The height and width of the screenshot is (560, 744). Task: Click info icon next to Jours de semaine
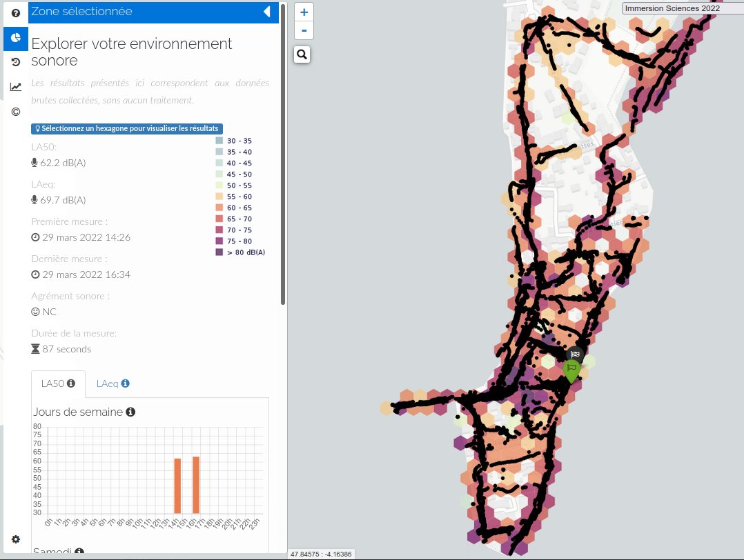pos(130,412)
